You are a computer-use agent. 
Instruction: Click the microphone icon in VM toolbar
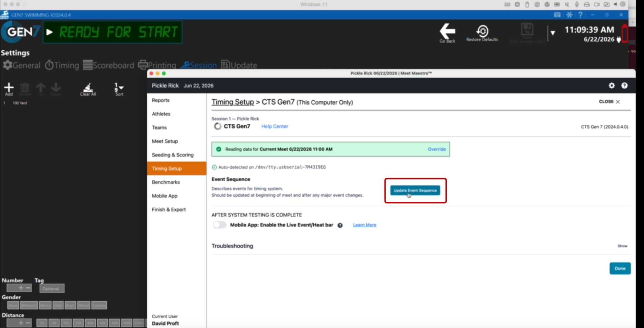tap(577, 4)
